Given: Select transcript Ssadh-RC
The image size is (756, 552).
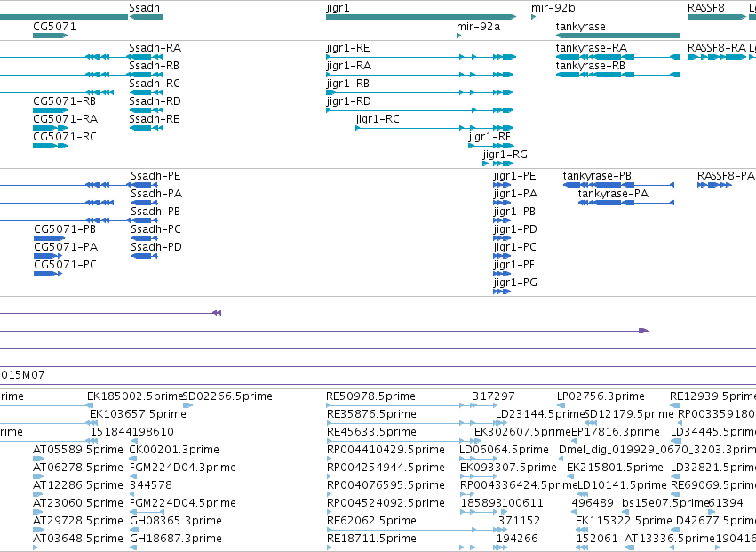Looking at the screenshot, I should 155,84.
